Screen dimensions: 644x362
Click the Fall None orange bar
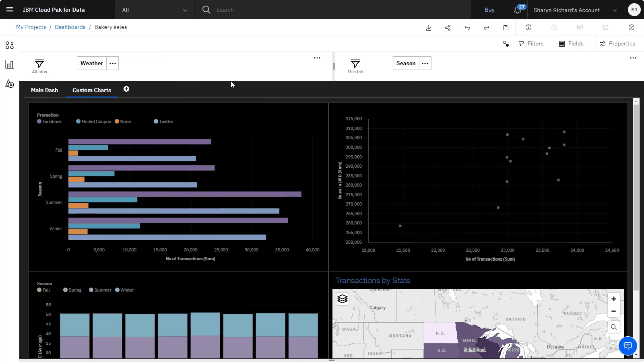[x=73, y=153]
